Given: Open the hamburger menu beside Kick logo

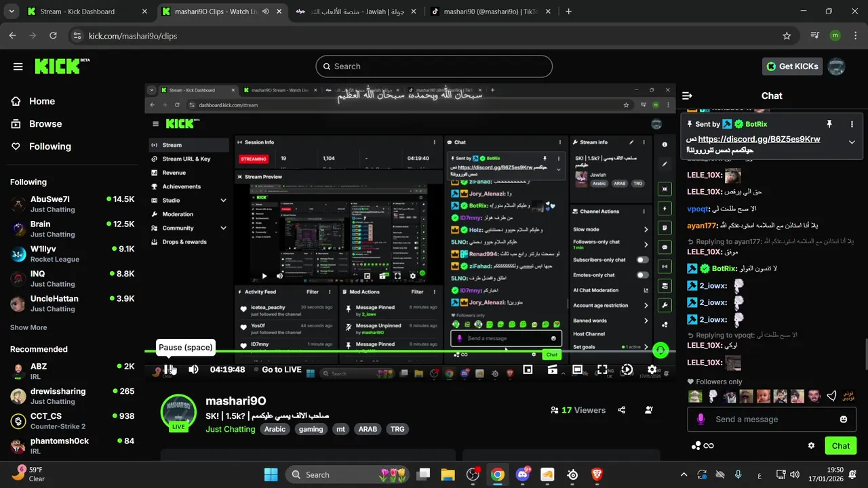Looking at the screenshot, I should click(18, 66).
